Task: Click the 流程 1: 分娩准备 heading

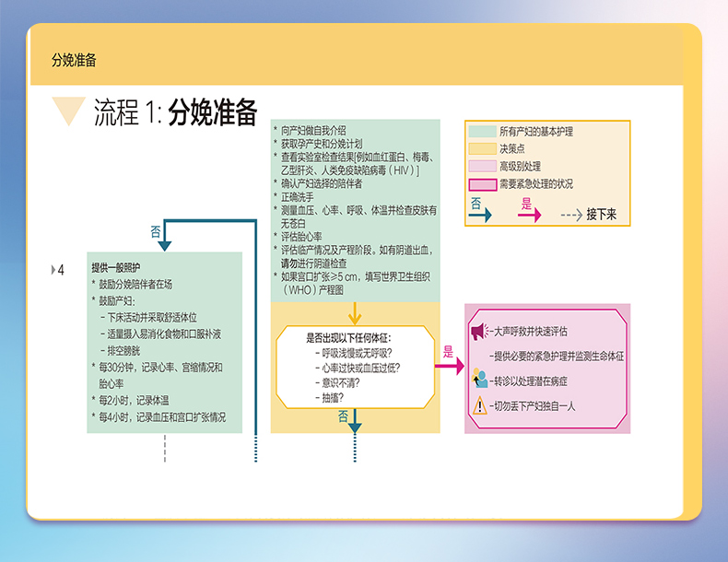Action: click(175, 111)
